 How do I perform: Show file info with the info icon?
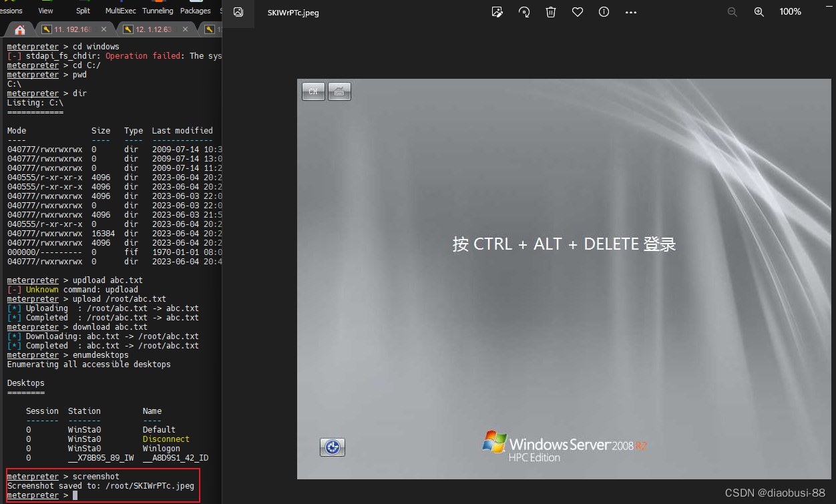coord(604,12)
